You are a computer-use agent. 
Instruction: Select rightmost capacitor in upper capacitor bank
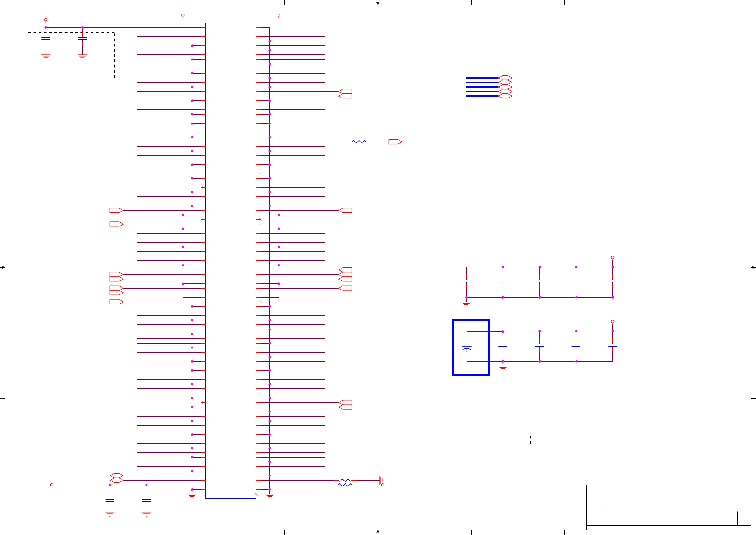click(x=613, y=281)
